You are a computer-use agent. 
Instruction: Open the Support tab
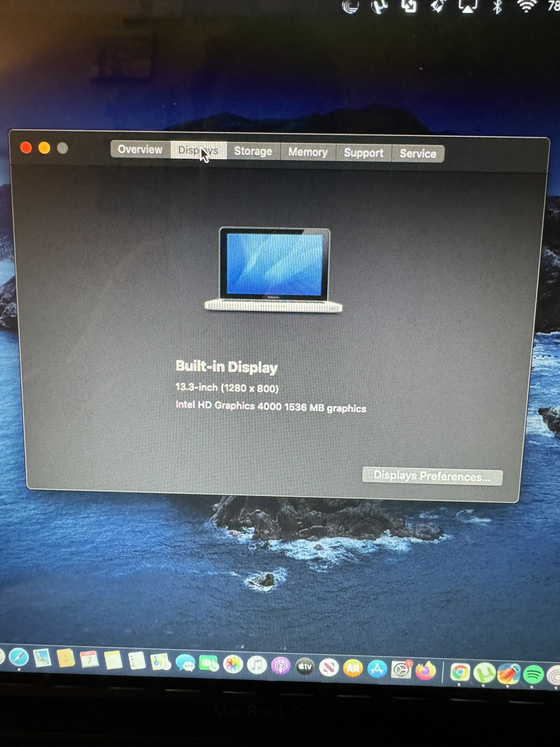point(364,153)
